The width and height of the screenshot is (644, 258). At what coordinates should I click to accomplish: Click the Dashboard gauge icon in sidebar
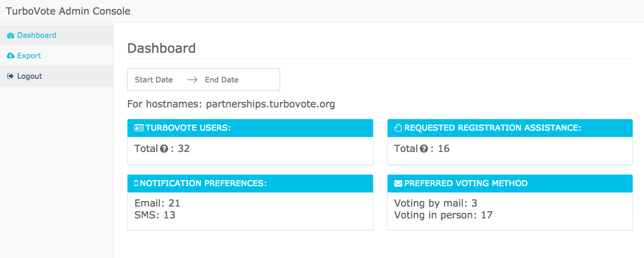10,35
